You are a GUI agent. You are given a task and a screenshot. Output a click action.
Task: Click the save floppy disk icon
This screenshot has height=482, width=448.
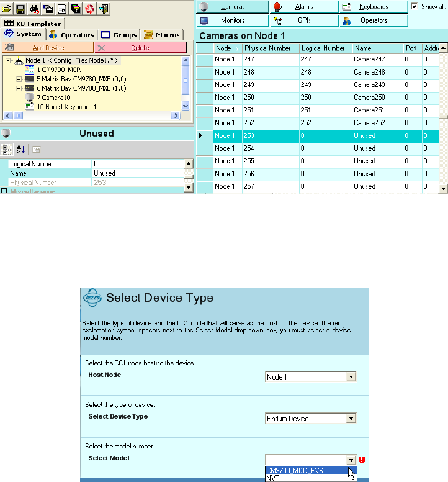20,9
